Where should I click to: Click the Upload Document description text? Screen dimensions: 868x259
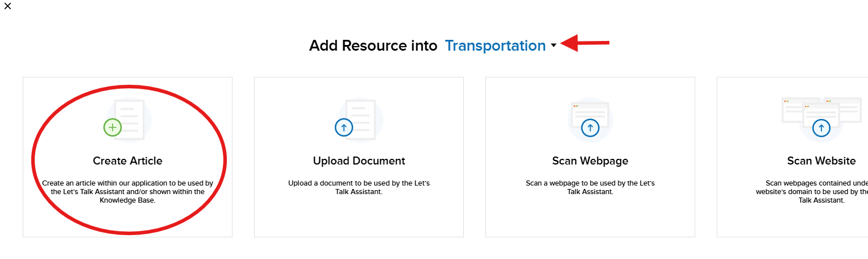pos(359,187)
